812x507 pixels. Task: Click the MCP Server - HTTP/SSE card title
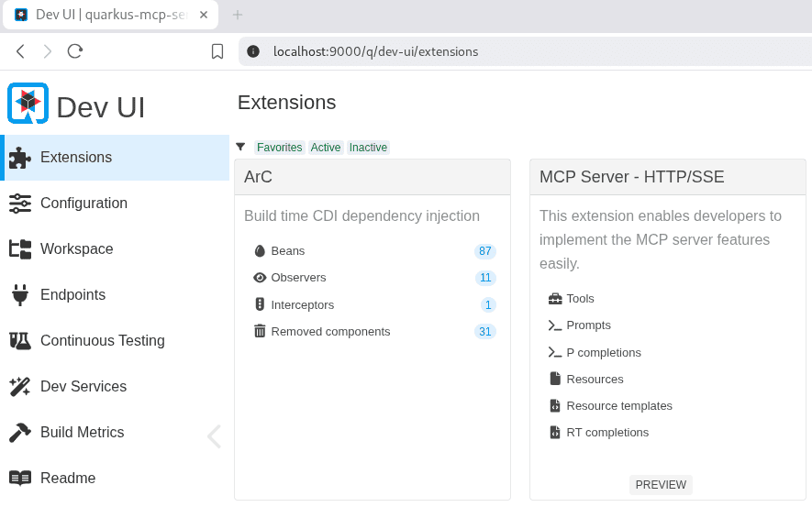[632, 177]
